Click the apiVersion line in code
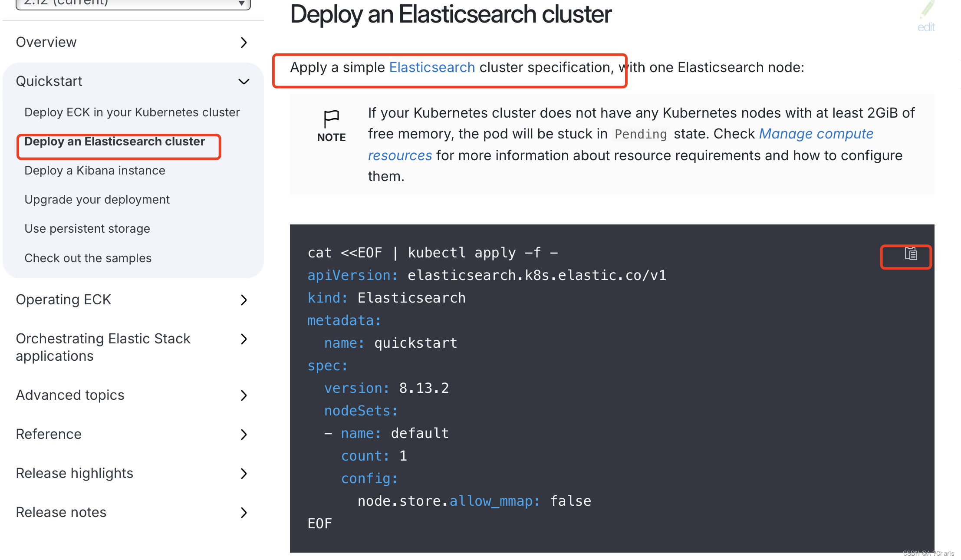 (487, 275)
